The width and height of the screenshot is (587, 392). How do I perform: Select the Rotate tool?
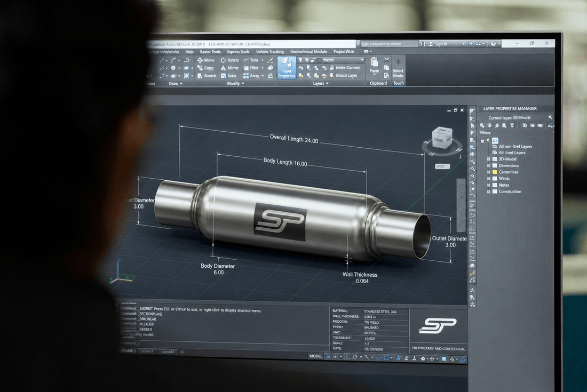pos(229,60)
